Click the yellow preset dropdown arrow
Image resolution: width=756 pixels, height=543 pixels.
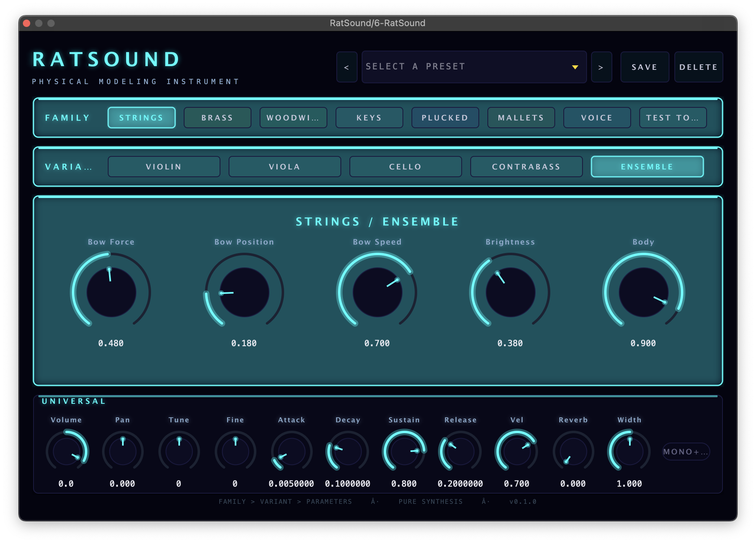click(575, 67)
